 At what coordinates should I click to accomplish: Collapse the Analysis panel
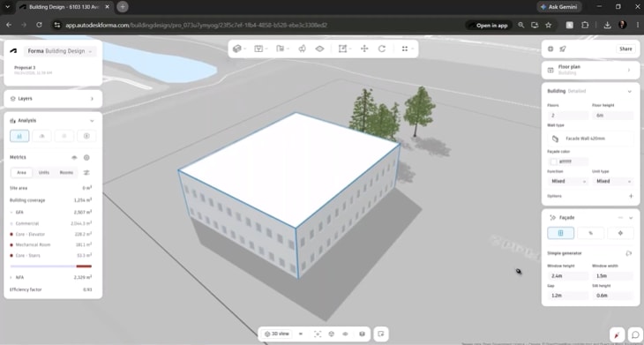(92, 121)
